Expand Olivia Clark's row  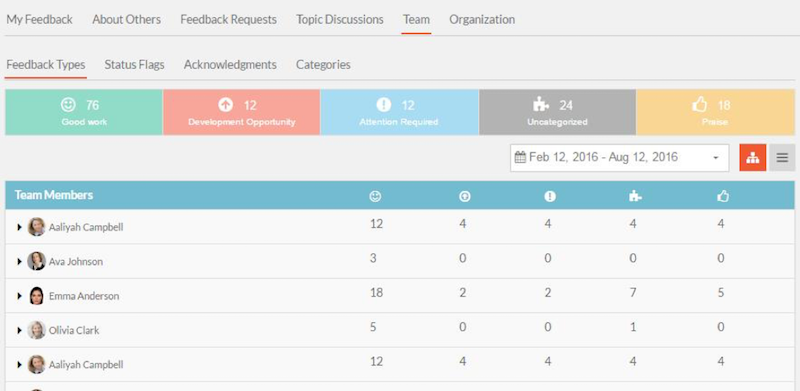19,330
